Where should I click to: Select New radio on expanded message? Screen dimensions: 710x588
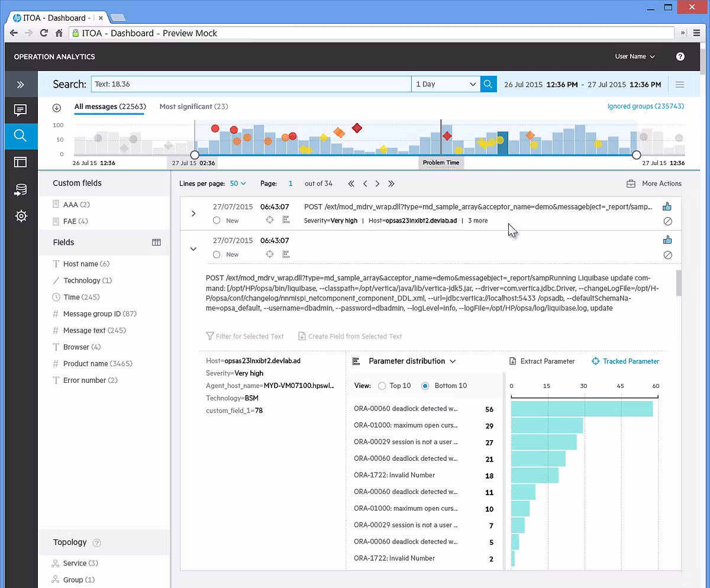point(217,254)
